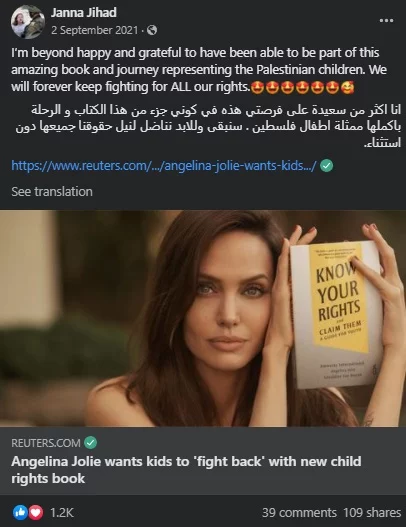Open the reuters.com angelina-jolie-wants-kids link
406x527 pixels.
pos(164,165)
